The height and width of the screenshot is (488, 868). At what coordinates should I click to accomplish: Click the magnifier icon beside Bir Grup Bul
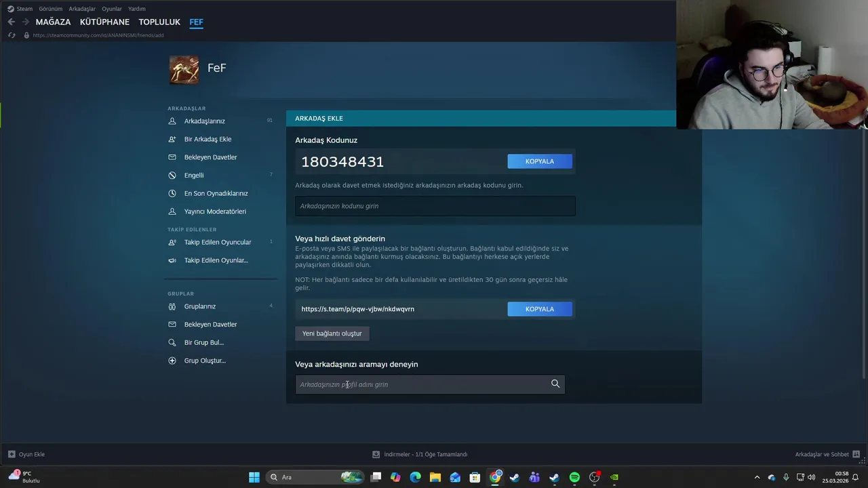coord(172,342)
